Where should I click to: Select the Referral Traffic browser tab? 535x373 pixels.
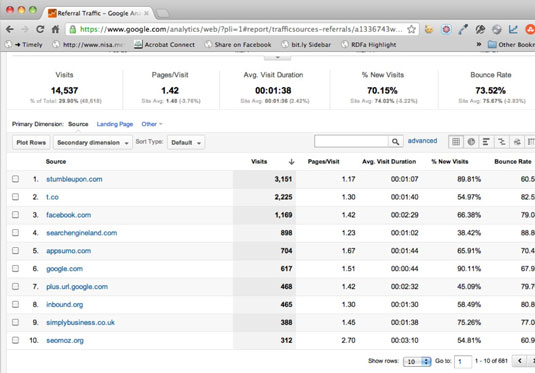pyautogui.click(x=99, y=13)
